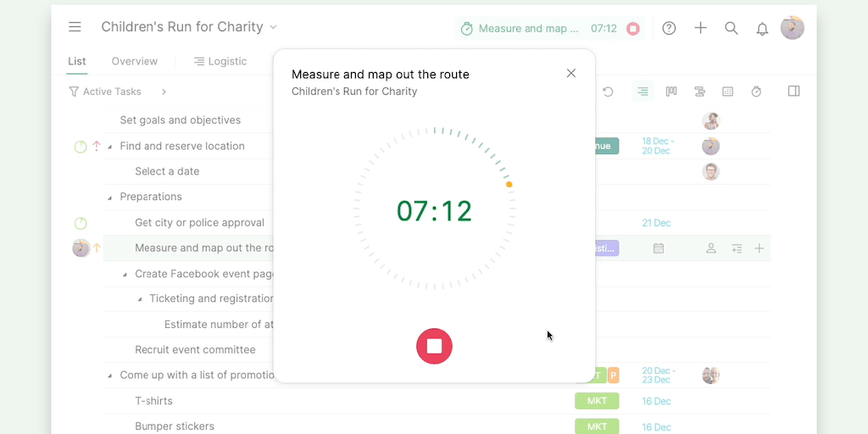The image size is (868, 434).
Task: Open Set goals and objectives task
Action: point(181,120)
